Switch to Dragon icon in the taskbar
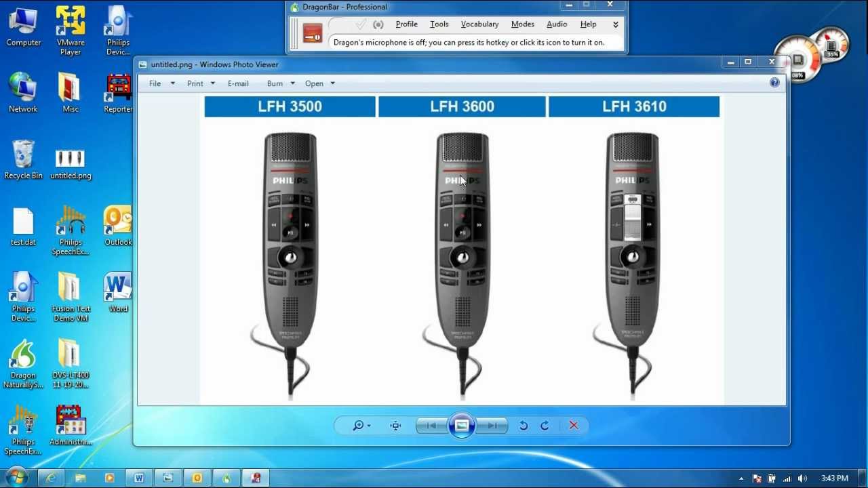Viewport: 868px width, 488px height. (x=226, y=479)
